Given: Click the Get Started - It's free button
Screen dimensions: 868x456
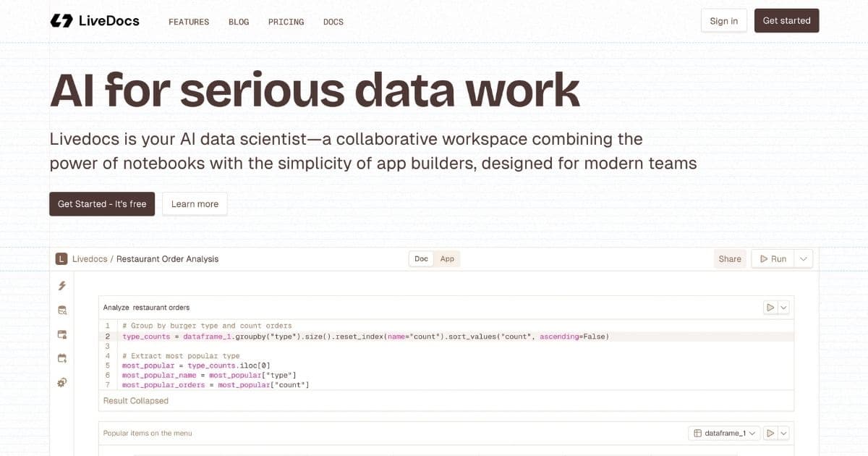Looking at the screenshot, I should pos(102,204).
